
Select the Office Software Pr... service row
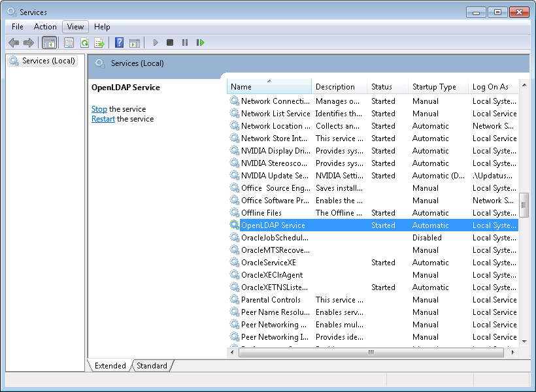(x=373, y=201)
